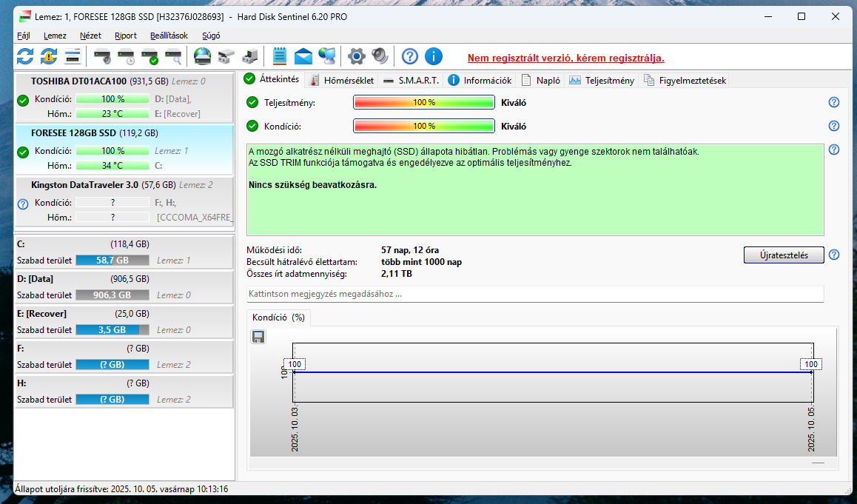Screen dimensions: 857x504
Task: Click the disk panel layout icon in toolbar
Action: (x=72, y=56)
